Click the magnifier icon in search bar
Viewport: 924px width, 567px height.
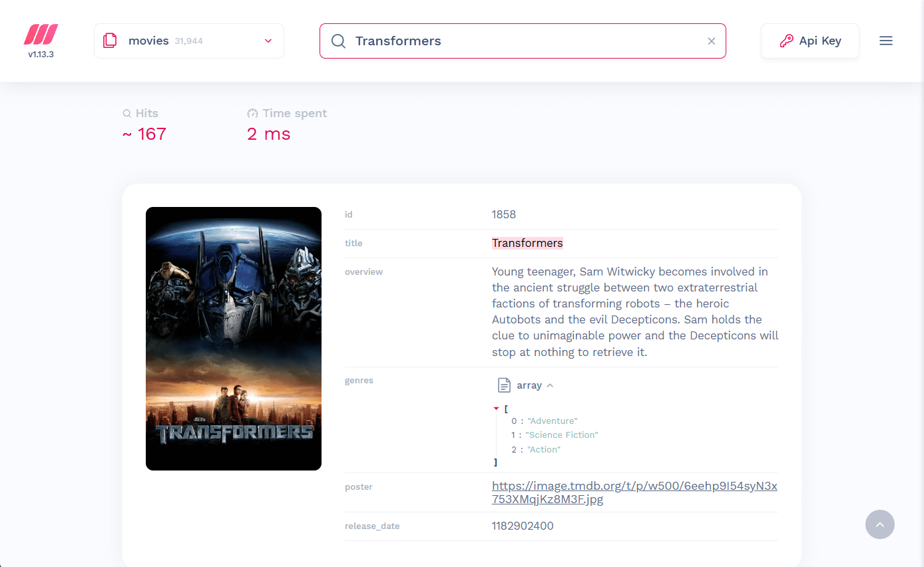pos(338,41)
